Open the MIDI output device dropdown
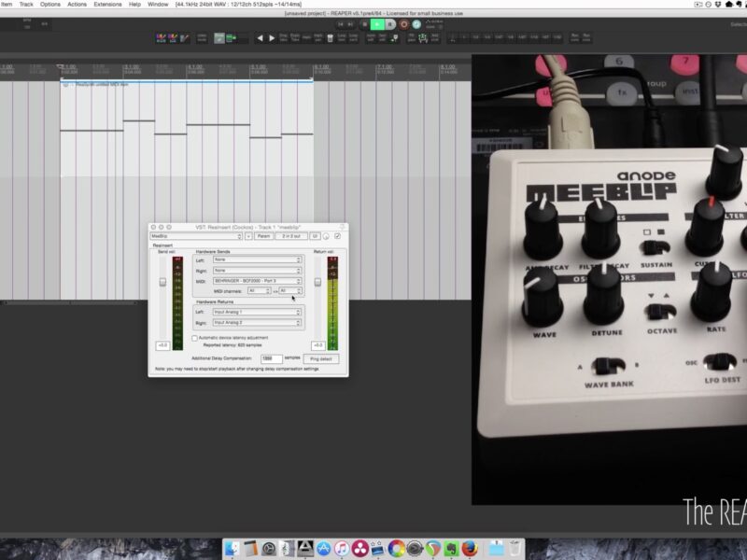Viewport: 747px width, 560px height. click(258, 280)
